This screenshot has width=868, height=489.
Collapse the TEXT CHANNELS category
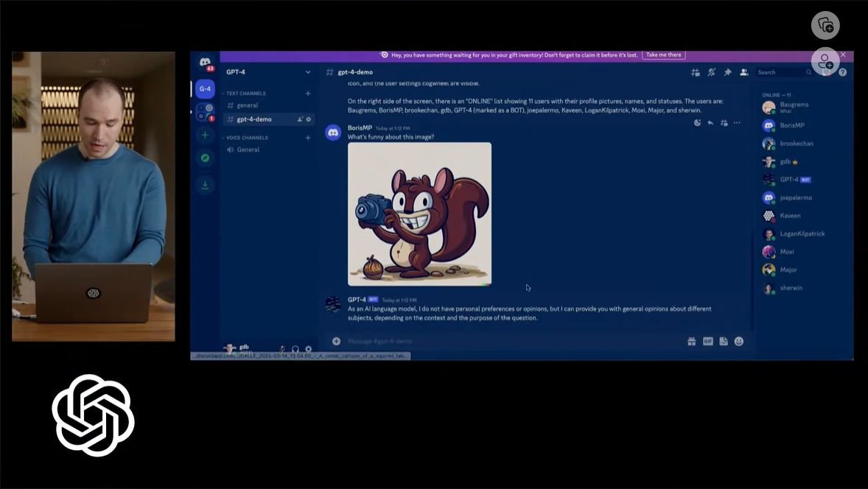[x=246, y=94]
